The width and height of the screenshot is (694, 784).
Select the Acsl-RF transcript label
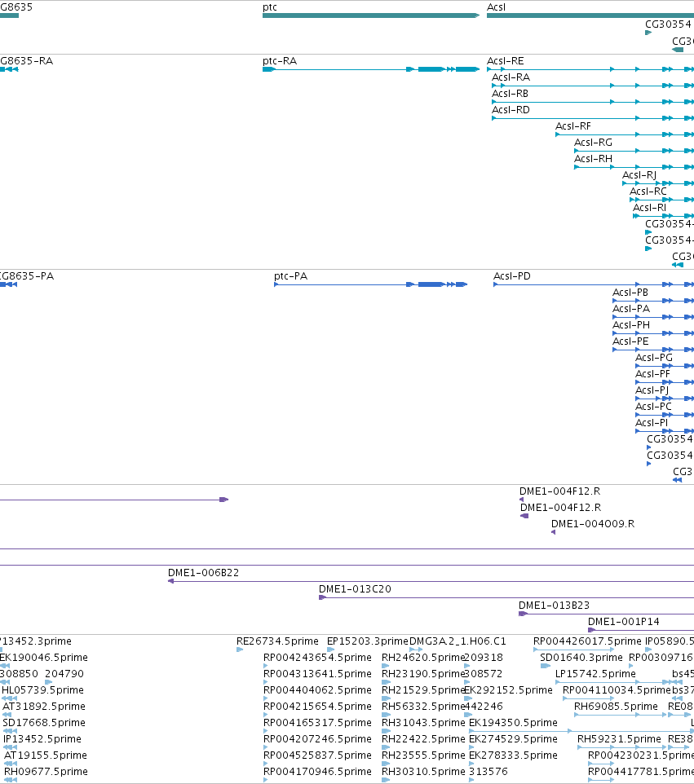coord(573,126)
